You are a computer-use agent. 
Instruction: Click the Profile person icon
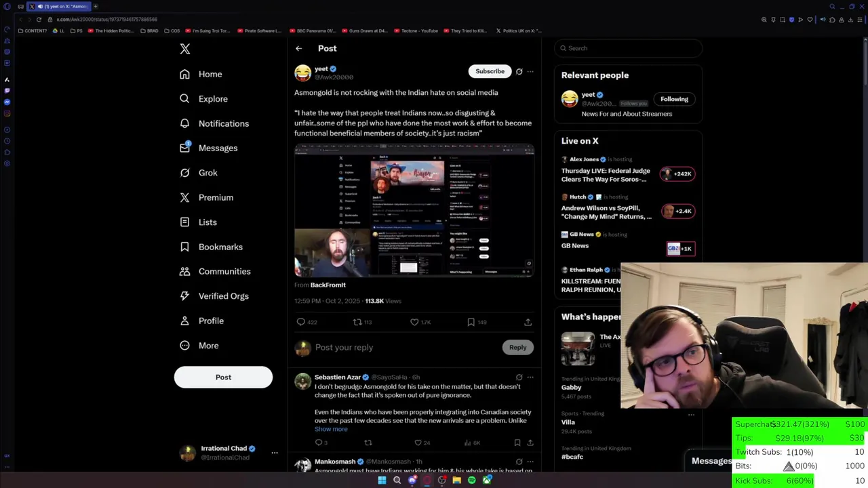click(x=184, y=321)
